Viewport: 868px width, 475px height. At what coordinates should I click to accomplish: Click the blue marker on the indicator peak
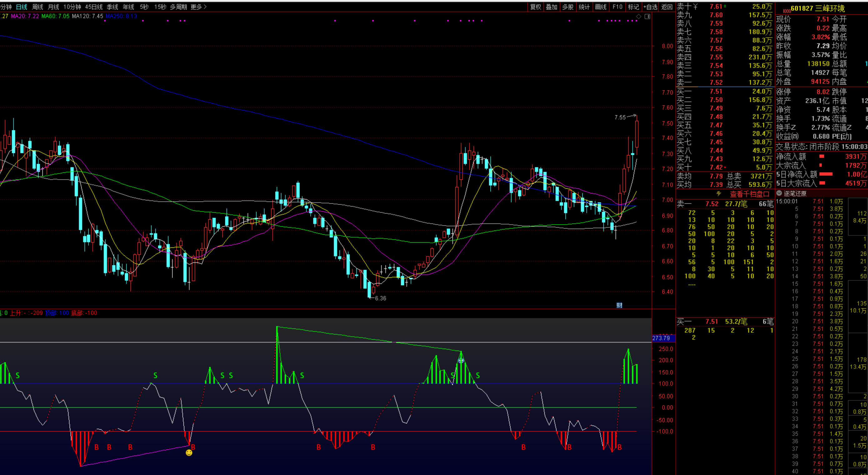(461, 361)
